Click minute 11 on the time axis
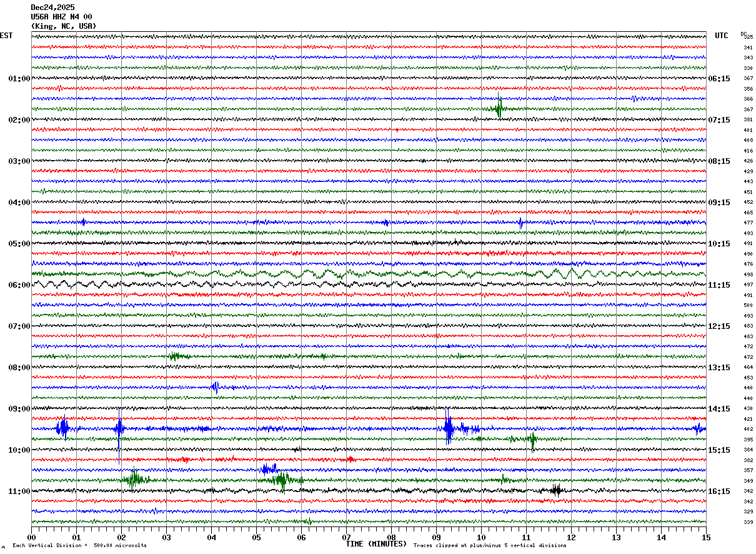Viewport: 756px width, 554px height. [526, 537]
